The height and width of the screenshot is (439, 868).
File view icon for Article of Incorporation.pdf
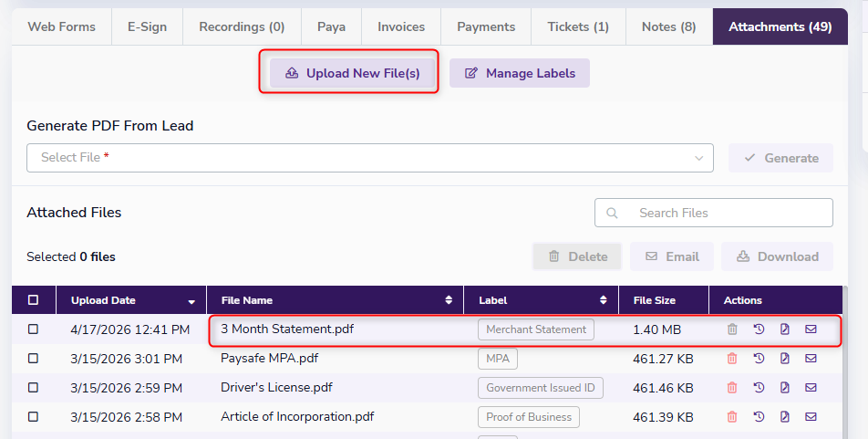[784, 417]
